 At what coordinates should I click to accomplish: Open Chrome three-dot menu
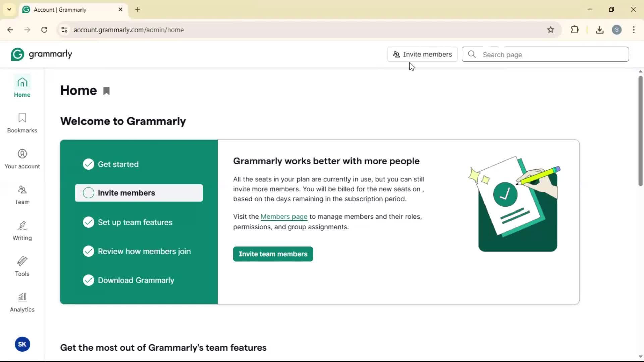coord(634,30)
